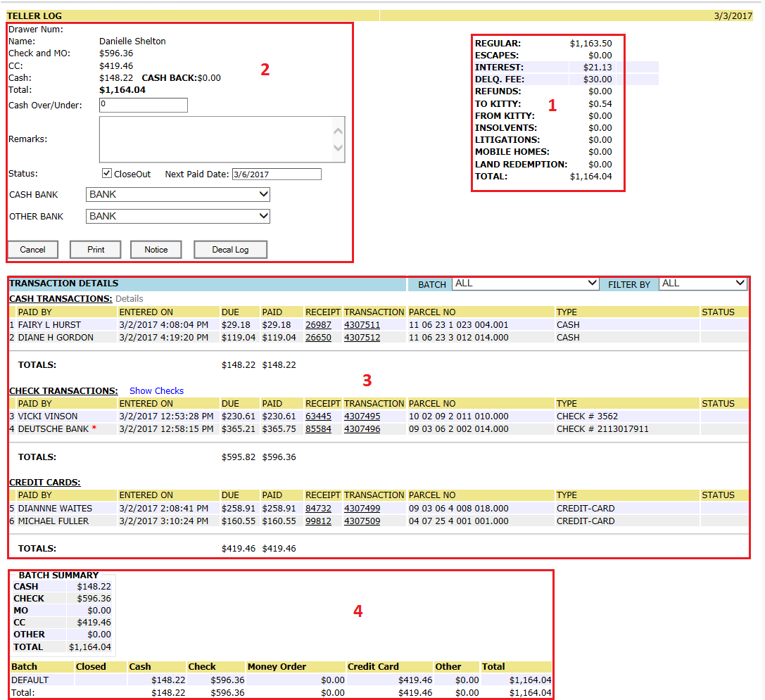Click parcel 04 07 25 4 001 001.000
This screenshot has width=765, height=700.
pos(459,521)
